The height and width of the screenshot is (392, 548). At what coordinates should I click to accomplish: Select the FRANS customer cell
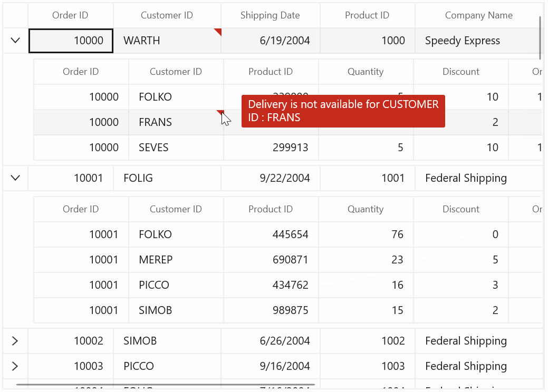(x=176, y=122)
